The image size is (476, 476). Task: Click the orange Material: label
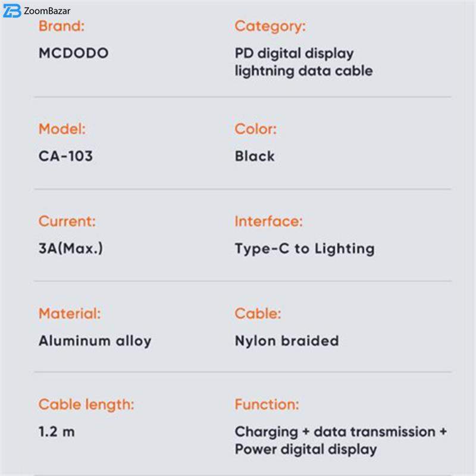(x=70, y=314)
